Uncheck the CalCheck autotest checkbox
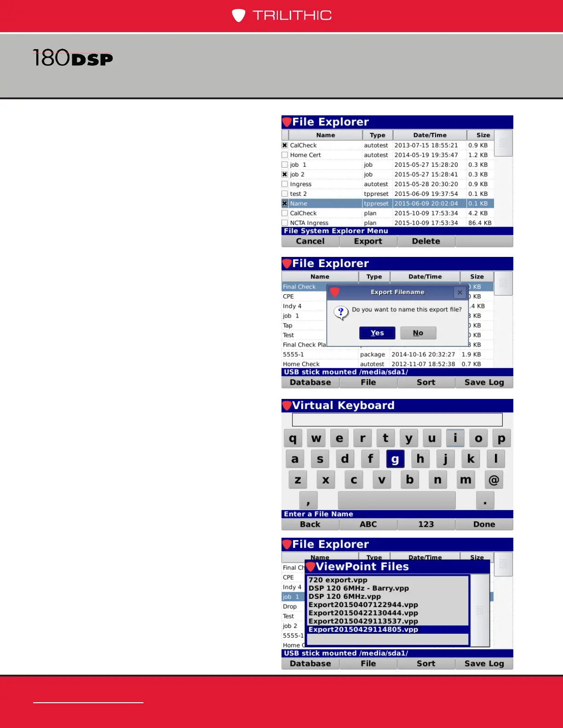Screen dimensions: 563x728 tap(285, 145)
